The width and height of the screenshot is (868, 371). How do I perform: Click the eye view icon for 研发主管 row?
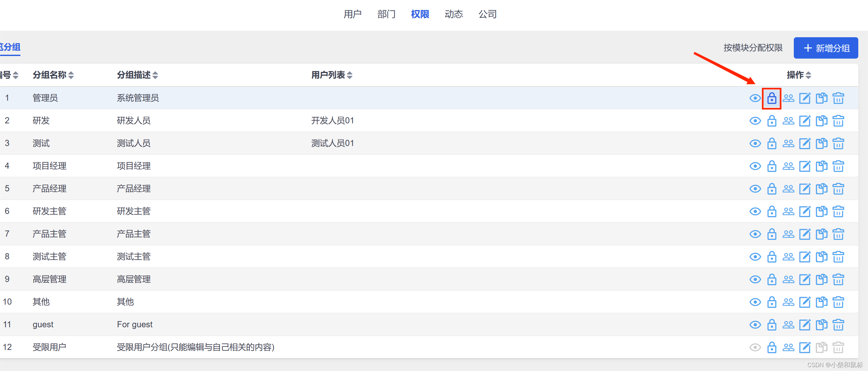(755, 211)
